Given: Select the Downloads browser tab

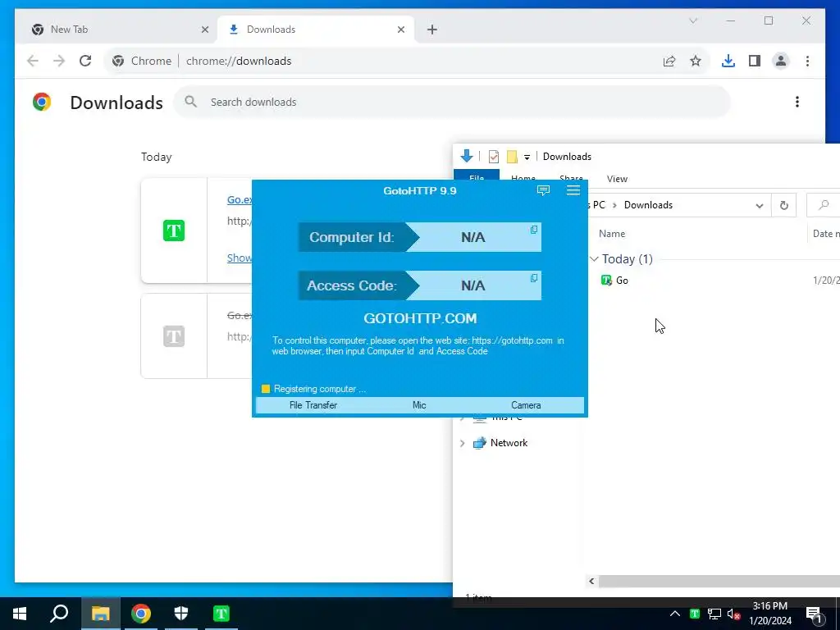Looking at the screenshot, I should (x=316, y=30).
